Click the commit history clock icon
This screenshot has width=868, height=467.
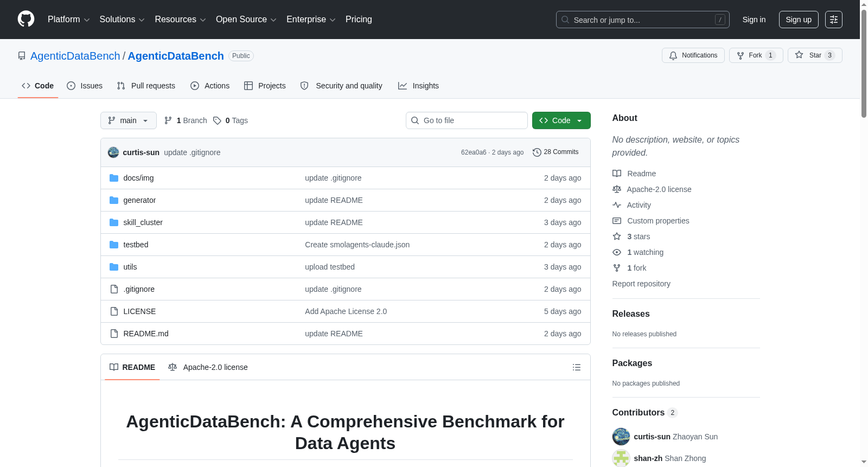537,152
